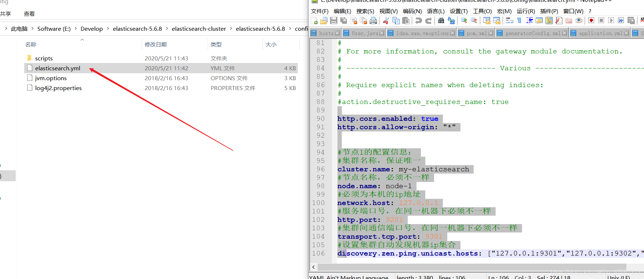The image size is (644, 279).
Task: Print the current document
Action: click(373, 21)
